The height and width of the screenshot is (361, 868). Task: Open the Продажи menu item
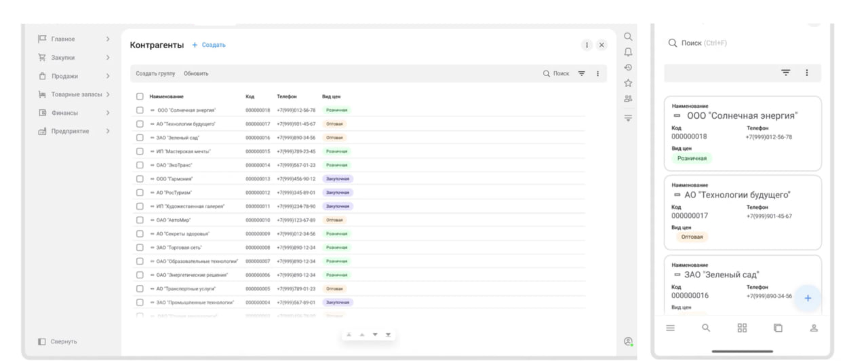tap(64, 76)
